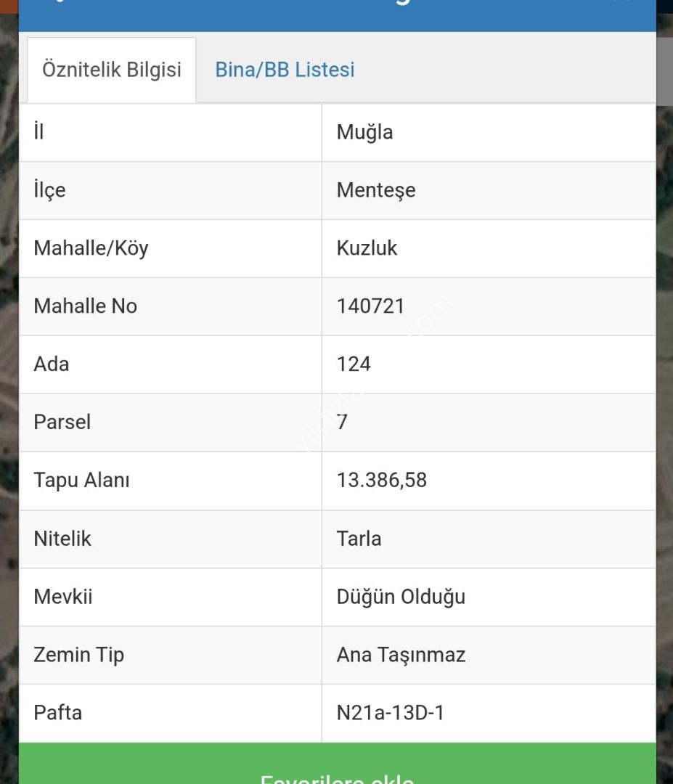
Task: Select the Zemin Tip value Ana Taşınmaz
Action: (x=401, y=655)
